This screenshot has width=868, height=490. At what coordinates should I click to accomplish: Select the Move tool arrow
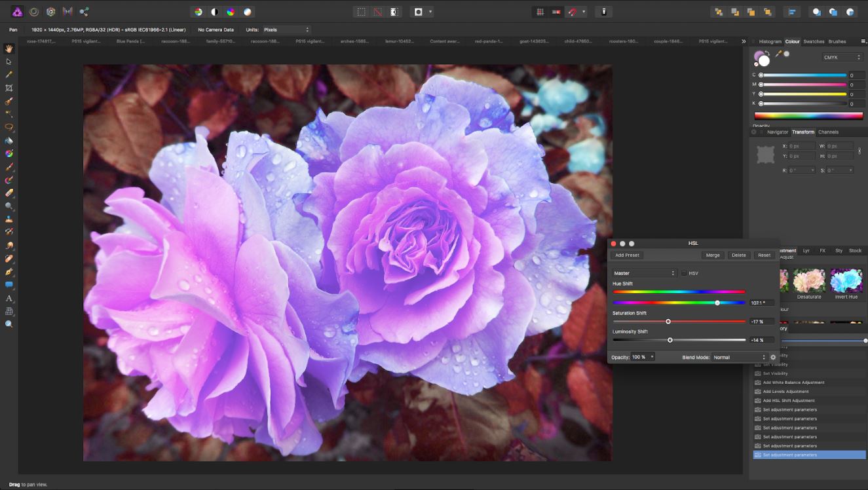[x=9, y=62]
